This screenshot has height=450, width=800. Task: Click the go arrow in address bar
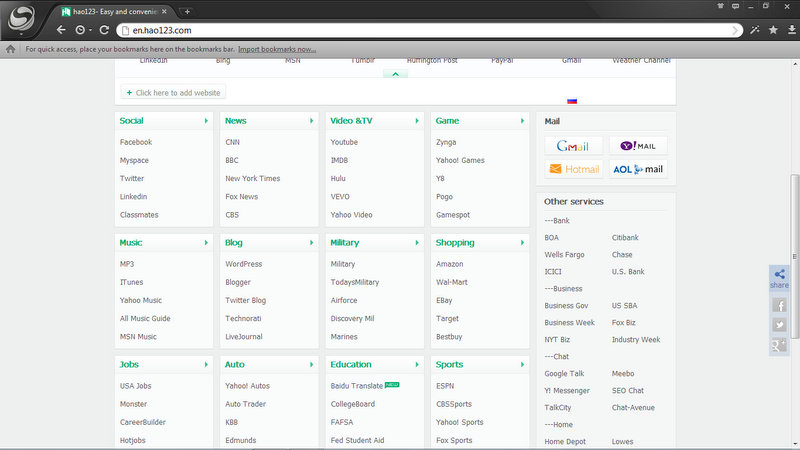(735, 30)
